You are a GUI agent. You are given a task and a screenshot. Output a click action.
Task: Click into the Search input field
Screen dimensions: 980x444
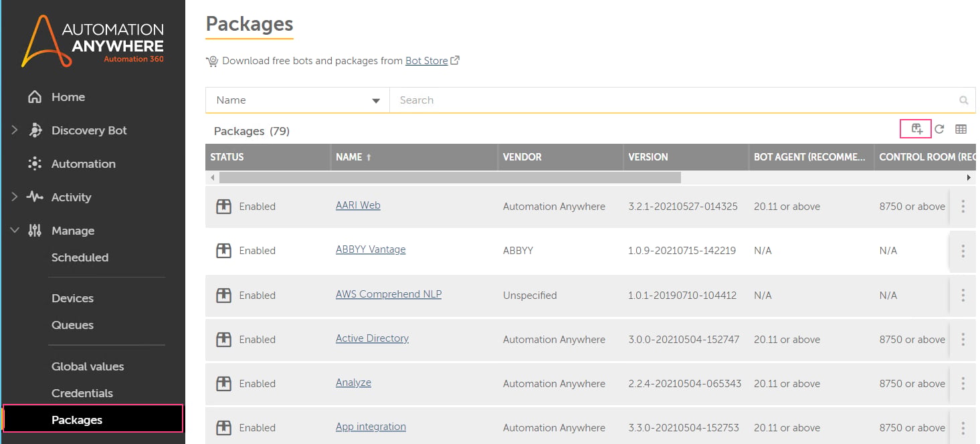click(x=674, y=100)
